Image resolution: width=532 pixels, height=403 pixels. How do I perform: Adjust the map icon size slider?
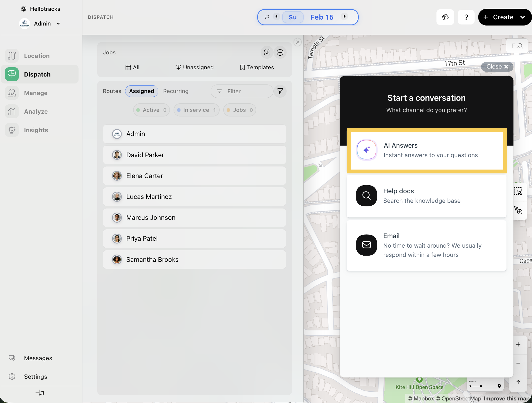coord(480,386)
